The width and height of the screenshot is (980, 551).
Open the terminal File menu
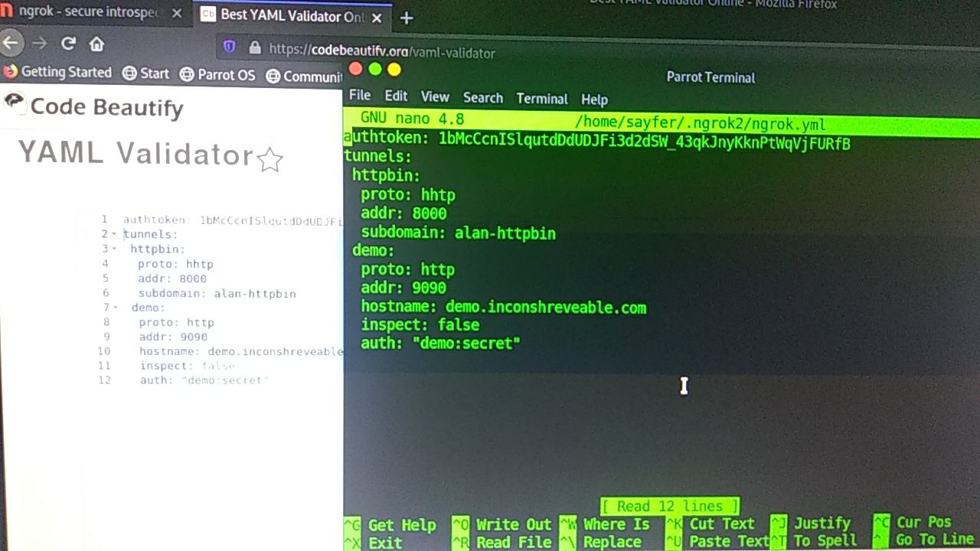[x=360, y=96]
